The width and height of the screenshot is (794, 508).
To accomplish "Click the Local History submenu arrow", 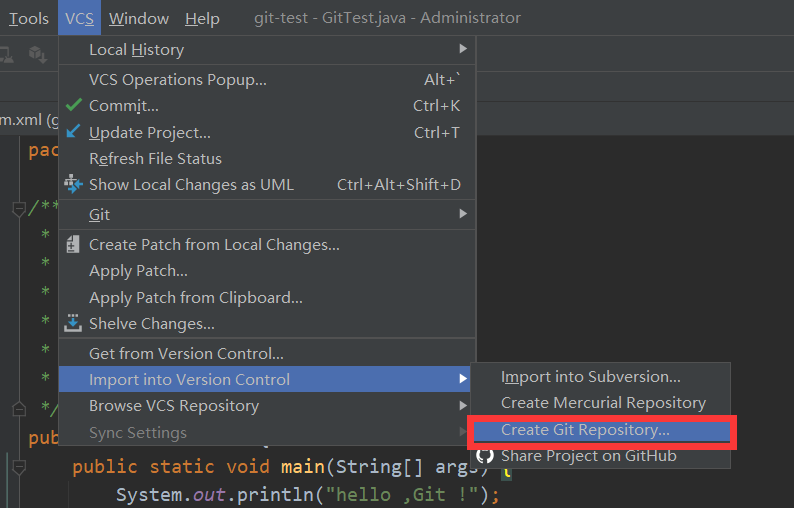I will pyautogui.click(x=463, y=49).
